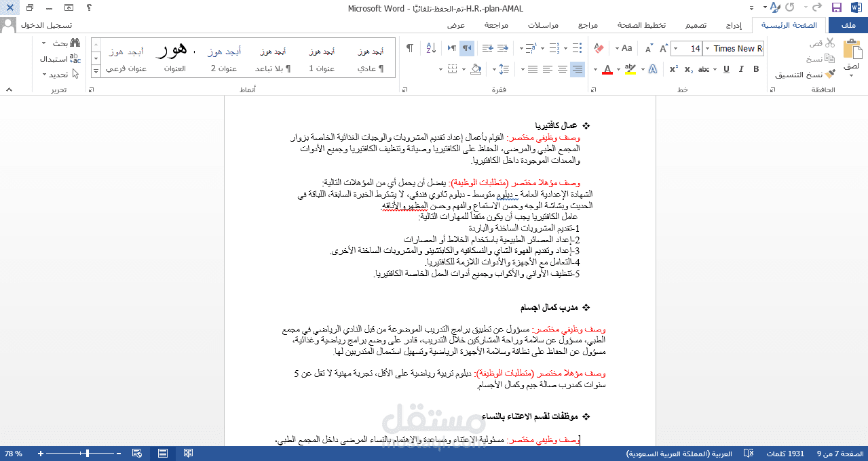
Task: Toggle Show/Hide paragraph marks (¶)
Action: (410, 48)
